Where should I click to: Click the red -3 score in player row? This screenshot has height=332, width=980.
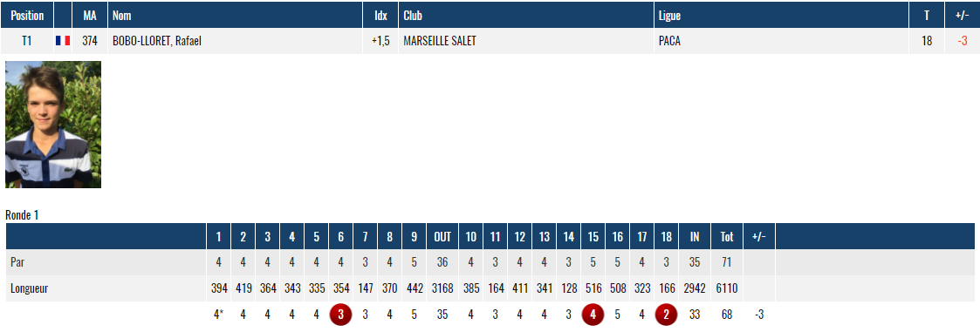click(963, 41)
